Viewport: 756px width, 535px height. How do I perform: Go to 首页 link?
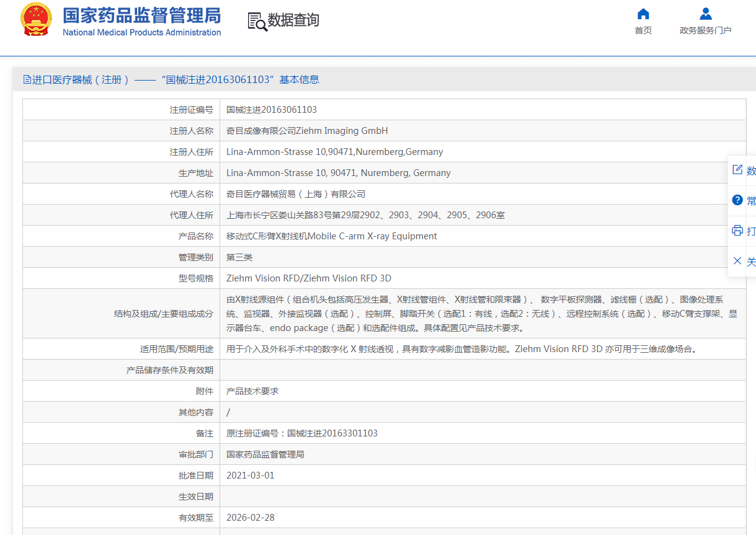[643, 30]
